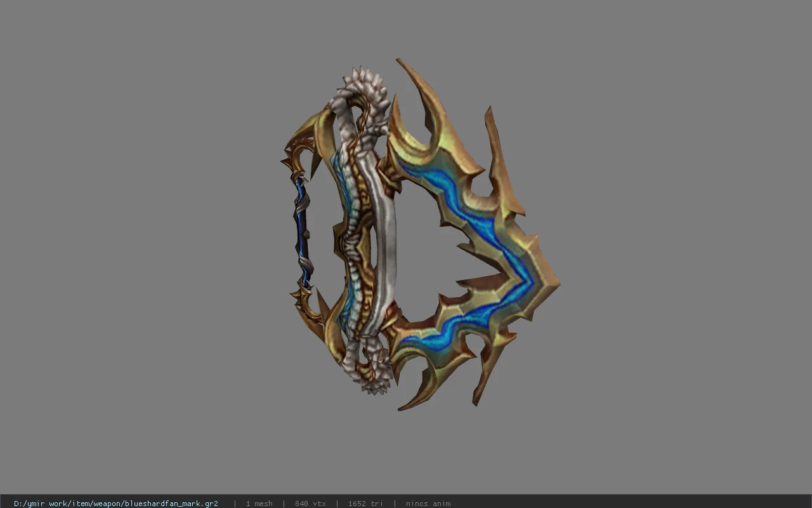The height and width of the screenshot is (508, 812).
Task: Click the file path blueshardfan_mark.gr2 in status bar
Action: (116, 504)
